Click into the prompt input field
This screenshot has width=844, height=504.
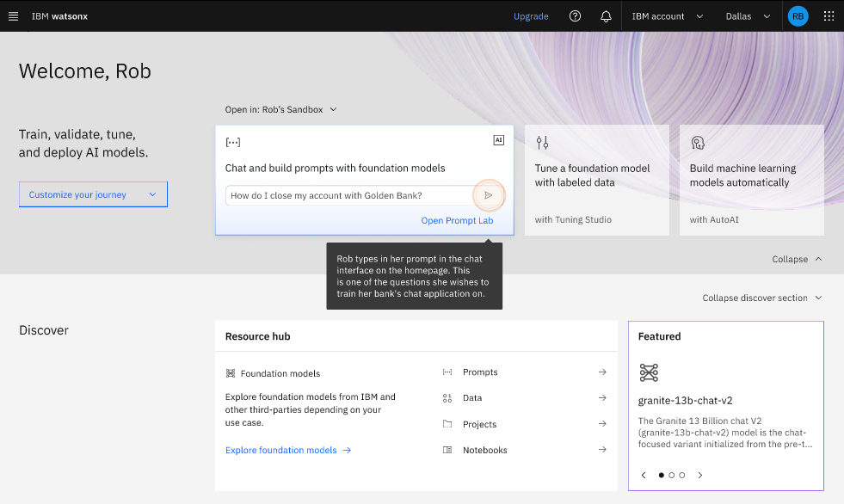[350, 195]
